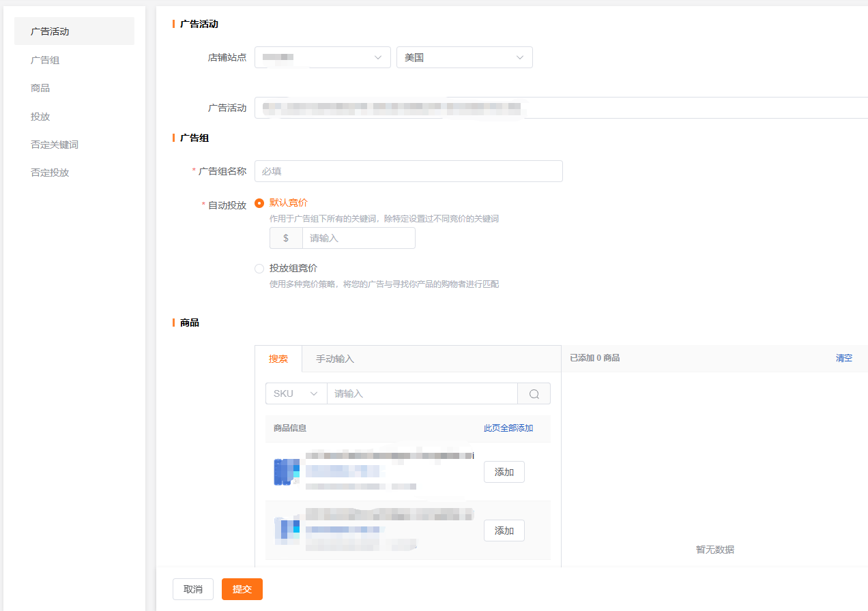868x611 pixels.
Task: Click the product search magnifier icon
Action: 534,394
